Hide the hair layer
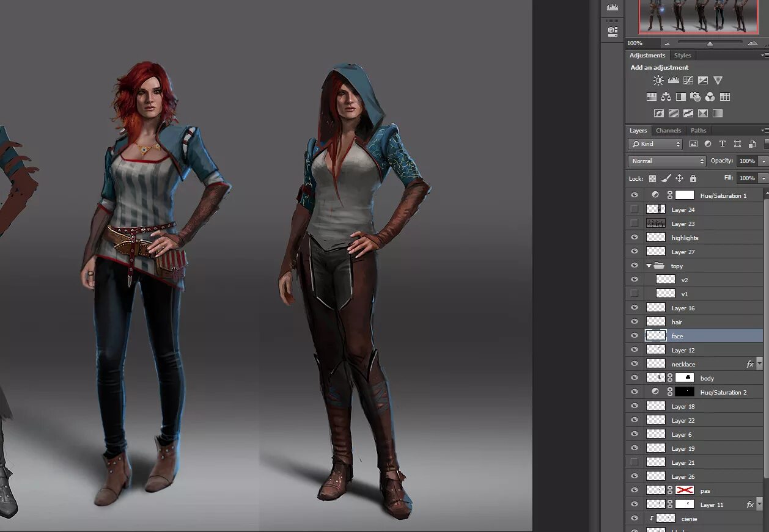This screenshot has height=532, width=769. coord(635,322)
